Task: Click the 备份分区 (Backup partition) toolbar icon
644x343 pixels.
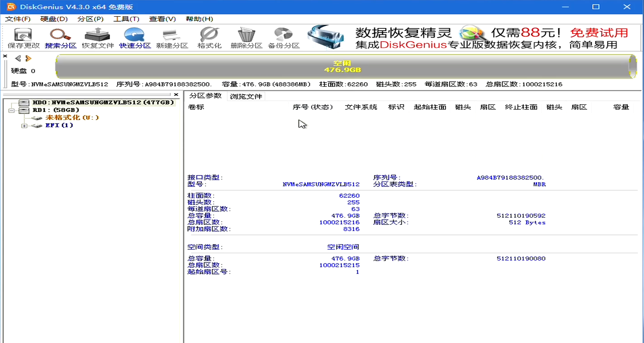Action: click(x=284, y=38)
